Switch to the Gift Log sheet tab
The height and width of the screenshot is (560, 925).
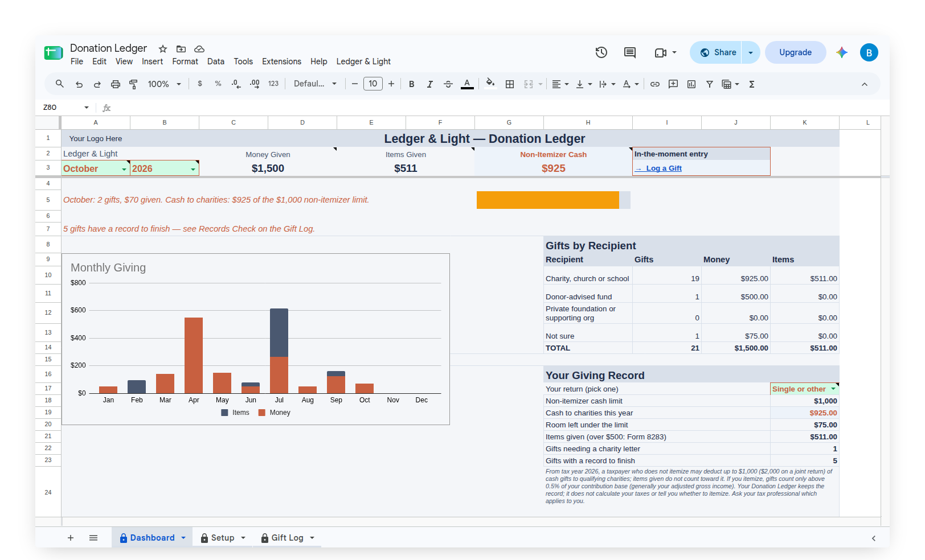(288, 538)
